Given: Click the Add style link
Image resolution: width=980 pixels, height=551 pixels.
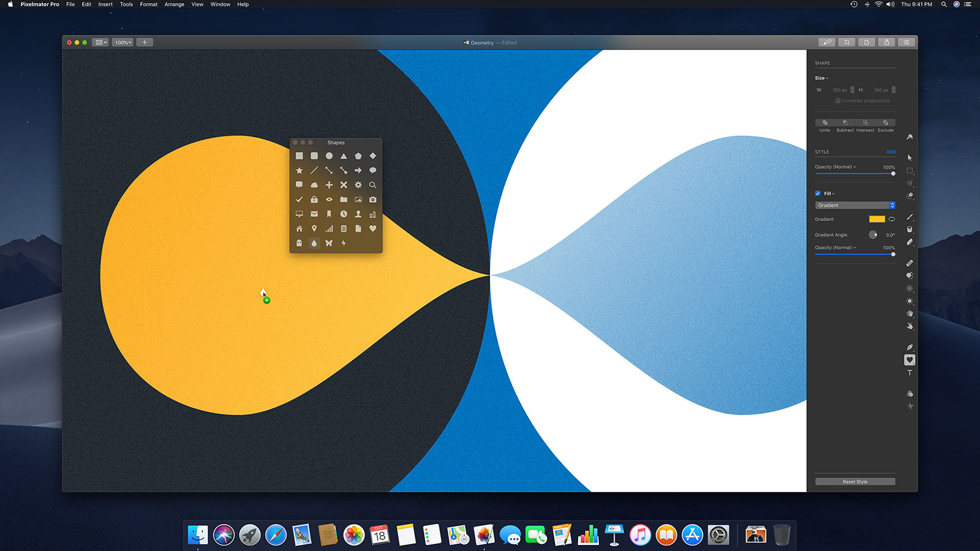Looking at the screenshot, I should pos(891,152).
